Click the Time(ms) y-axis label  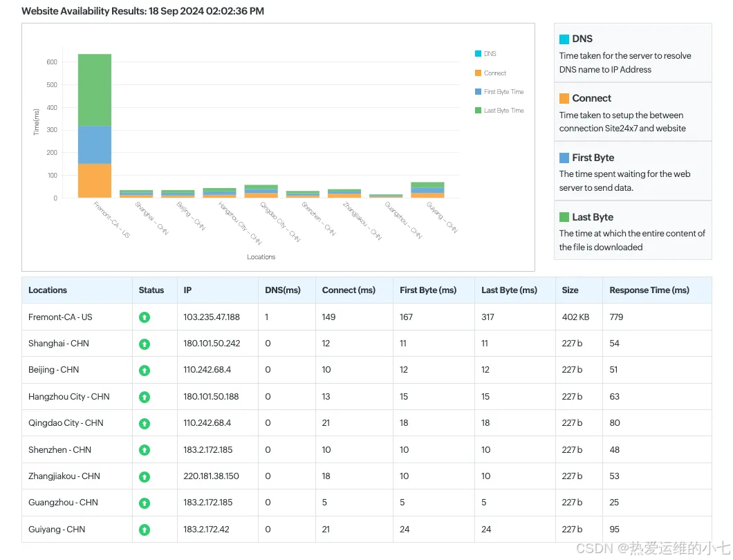click(x=36, y=122)
